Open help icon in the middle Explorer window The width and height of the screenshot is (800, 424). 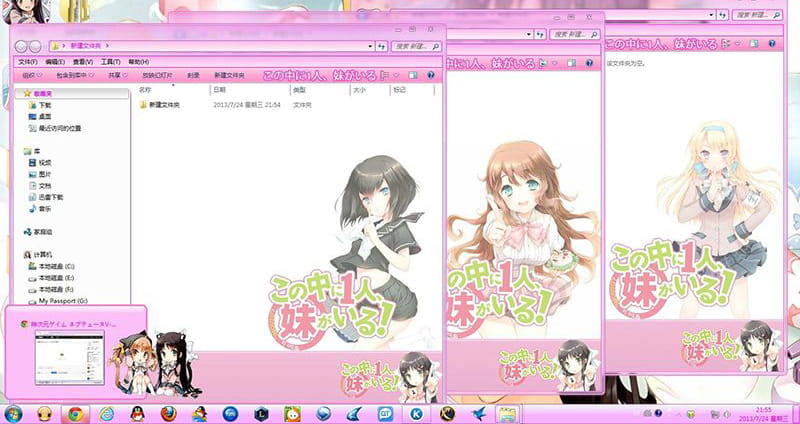pos(589,63)
